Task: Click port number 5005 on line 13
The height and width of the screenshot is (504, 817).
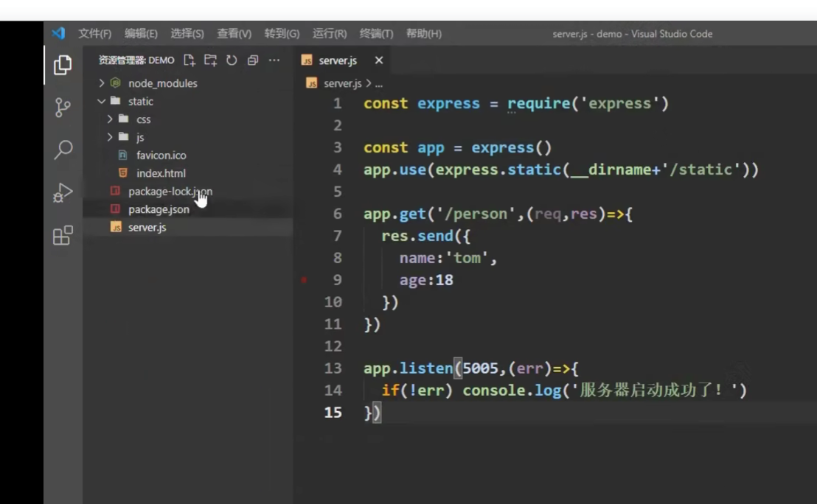Action: [481, 368]
